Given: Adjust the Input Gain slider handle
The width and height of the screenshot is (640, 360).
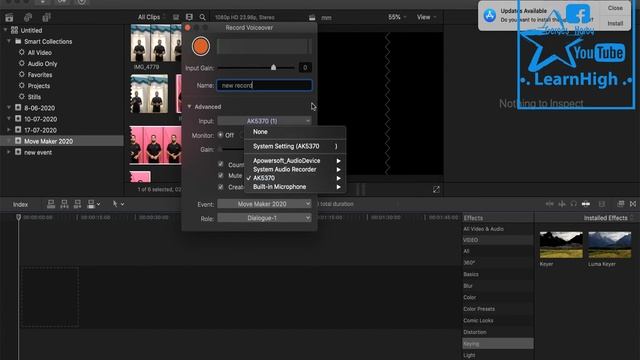Looking at the screenshot, I should [273, 67].
